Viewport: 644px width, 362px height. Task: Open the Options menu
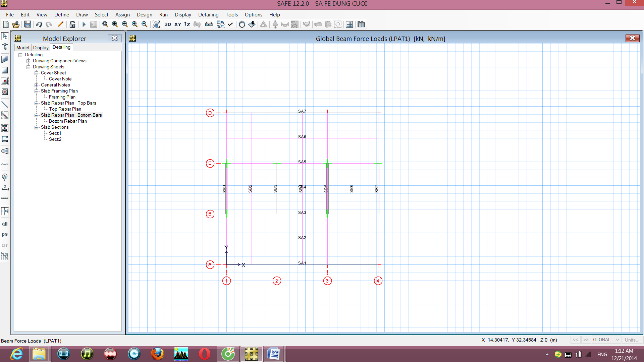(254, 14)
